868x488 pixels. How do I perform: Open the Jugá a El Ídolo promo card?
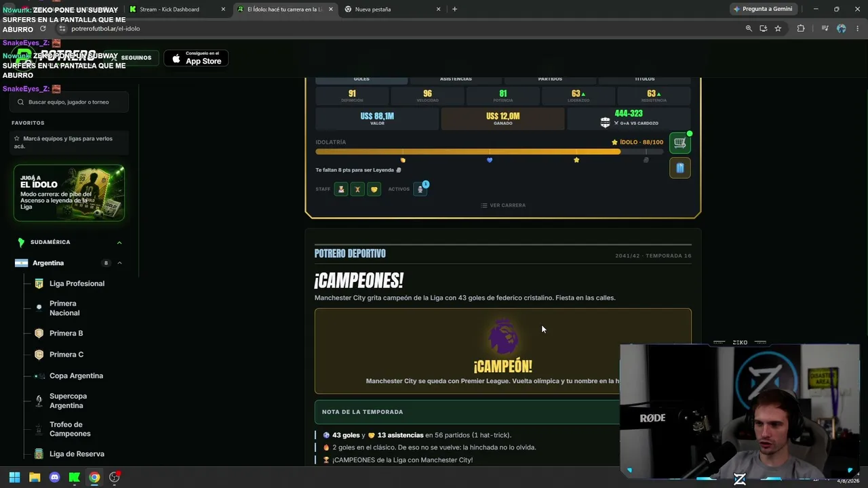click(x=69, y=193)
